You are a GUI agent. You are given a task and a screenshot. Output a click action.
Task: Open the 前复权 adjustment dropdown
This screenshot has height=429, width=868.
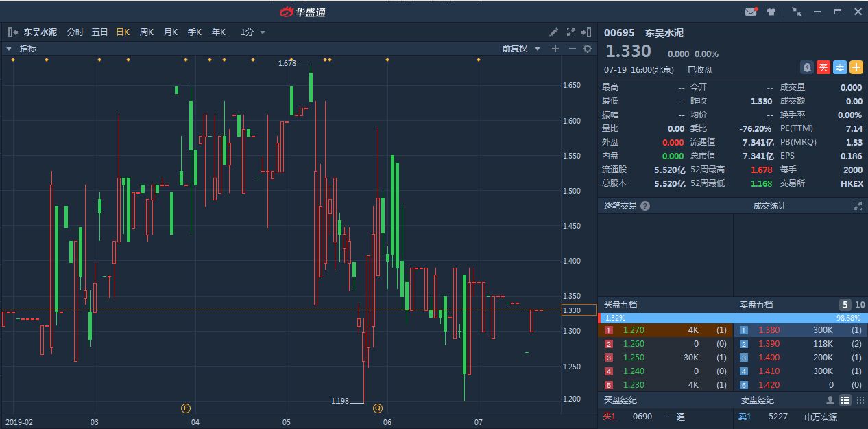(x=521, y=49)
